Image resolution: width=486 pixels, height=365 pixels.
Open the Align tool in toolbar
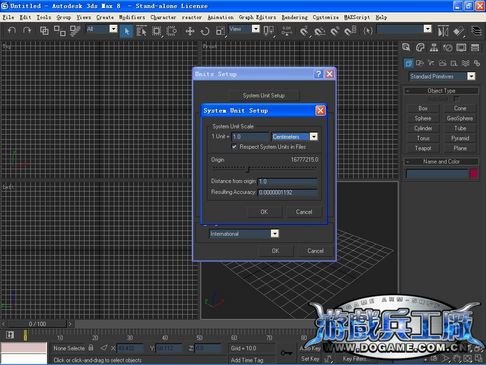pyautogui.click(x=458, y=31)
